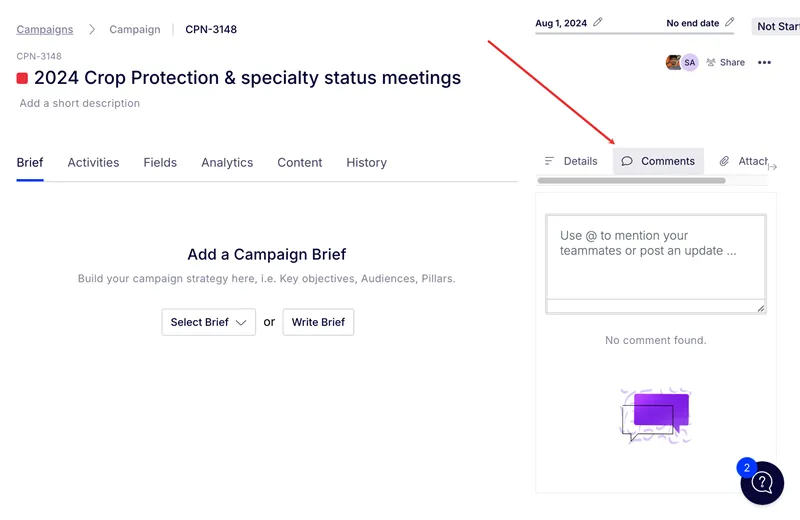Click the SA user avatar

pyautogui.click(x=689, y=62)
